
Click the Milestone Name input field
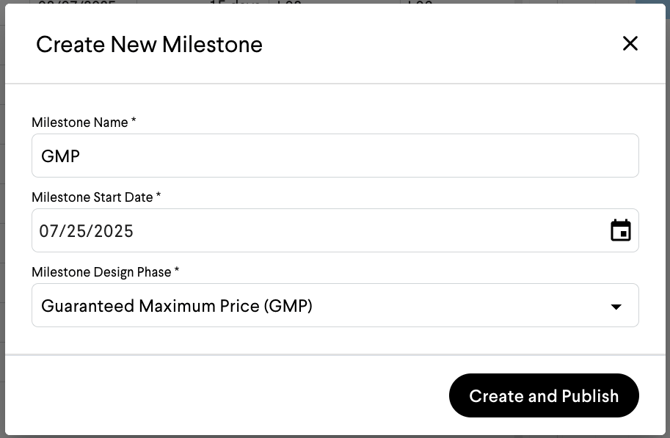click(335, 156)
